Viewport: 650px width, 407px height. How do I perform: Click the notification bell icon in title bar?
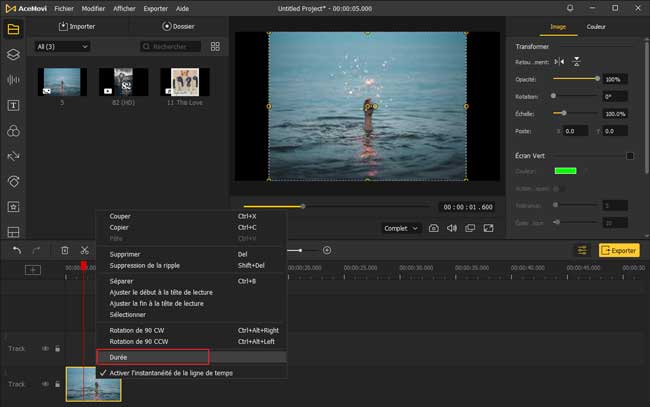point(570,8)
